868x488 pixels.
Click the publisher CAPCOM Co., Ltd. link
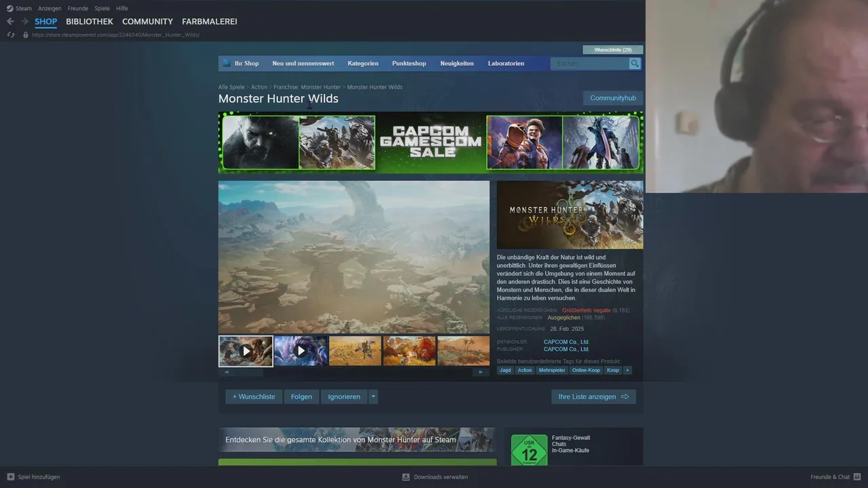pos(566,349)
